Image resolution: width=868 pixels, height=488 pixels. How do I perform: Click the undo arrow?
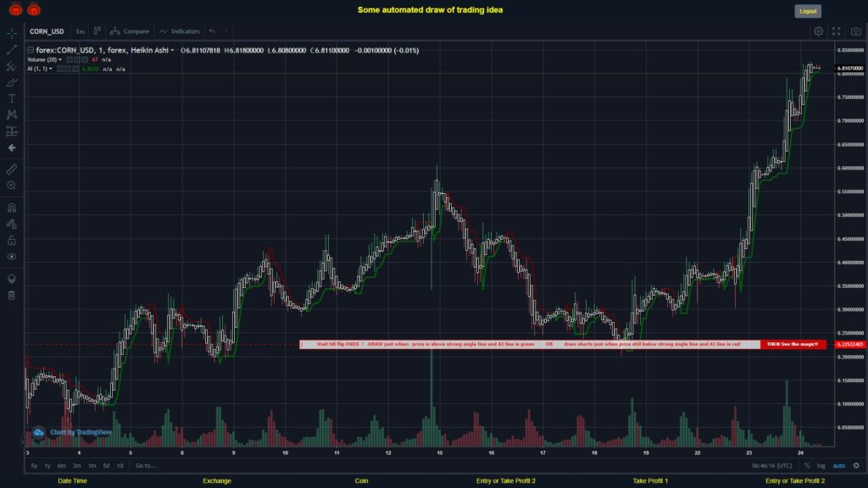point(213,31)
